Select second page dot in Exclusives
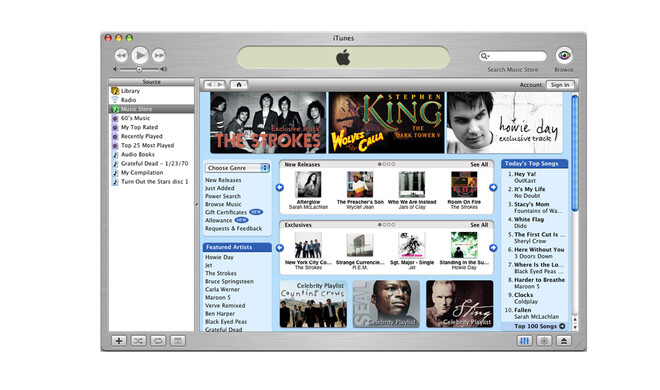Viewport: 660px width, 390px height. [x=384, y=225]
